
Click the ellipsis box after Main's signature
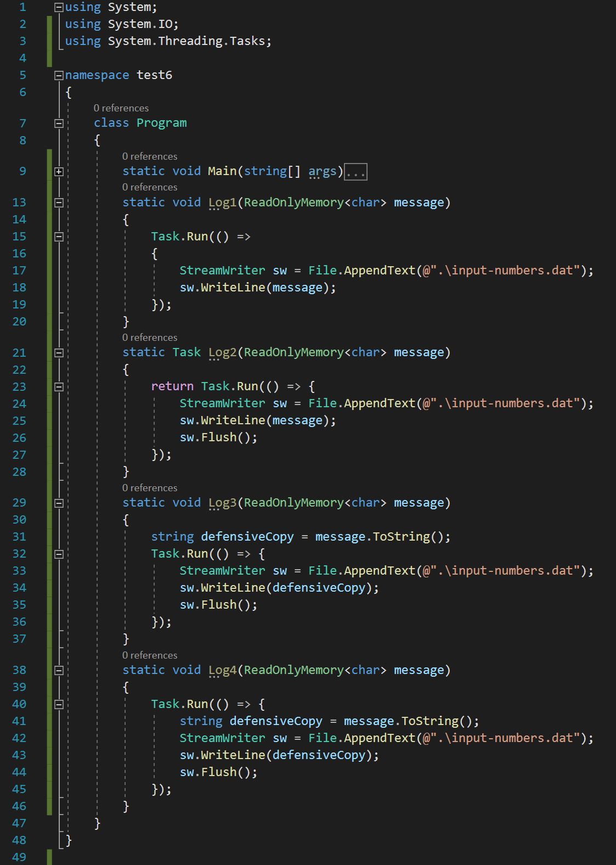[x=355, y=172]
